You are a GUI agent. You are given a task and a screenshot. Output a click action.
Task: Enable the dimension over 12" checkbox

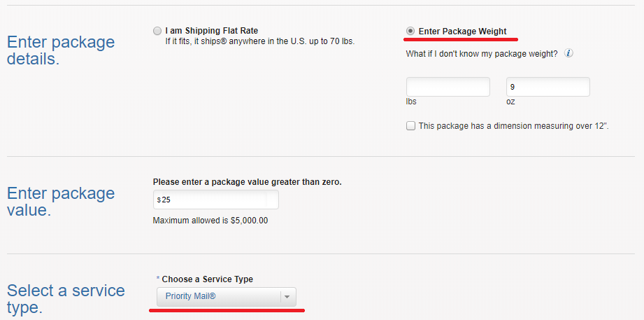[410, 126]
